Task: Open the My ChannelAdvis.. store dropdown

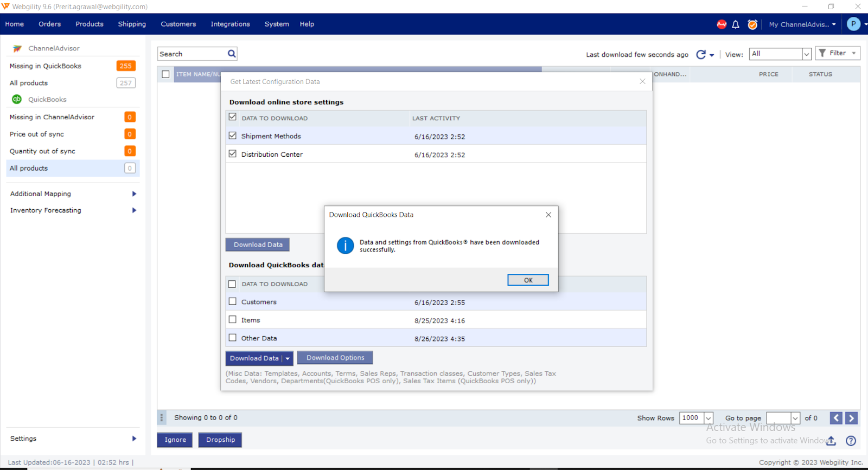Action: click(x=802, y=24)
